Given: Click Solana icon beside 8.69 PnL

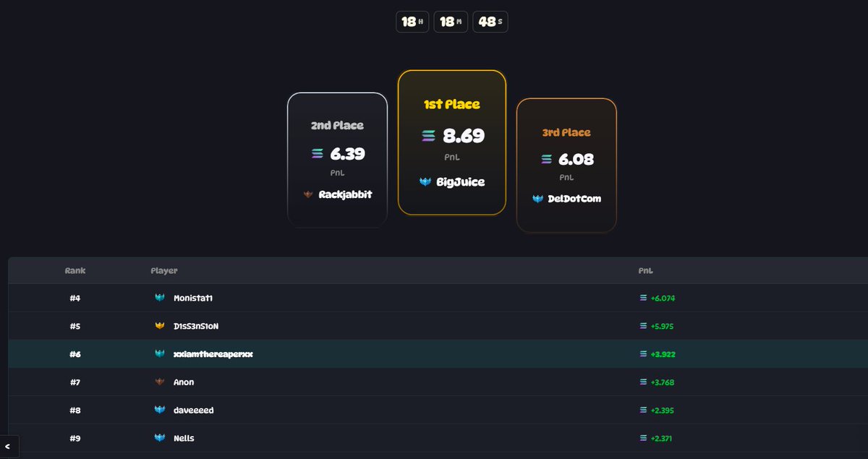Looking at the screenshot, I should 429,136.
